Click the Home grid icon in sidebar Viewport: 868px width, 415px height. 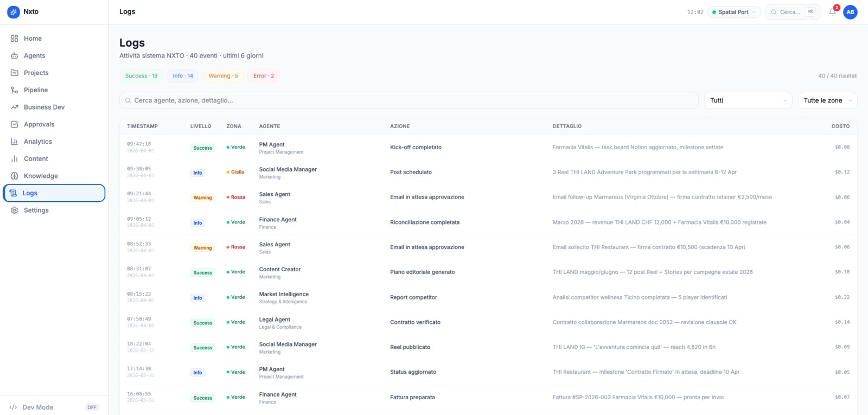[15, 39]
